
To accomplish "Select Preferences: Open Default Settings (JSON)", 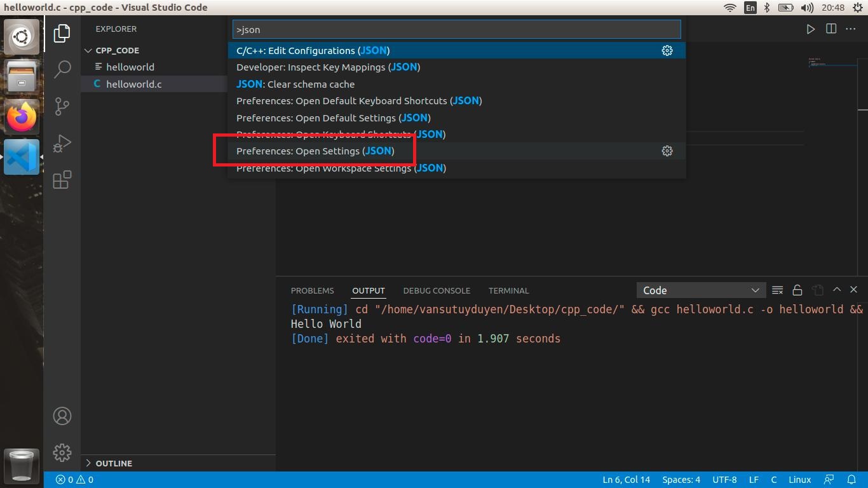I will (457, 118).
